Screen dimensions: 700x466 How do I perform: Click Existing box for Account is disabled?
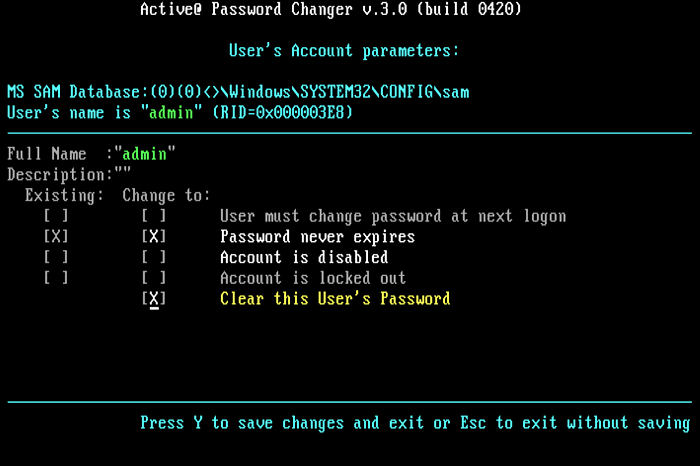[56, 258]
